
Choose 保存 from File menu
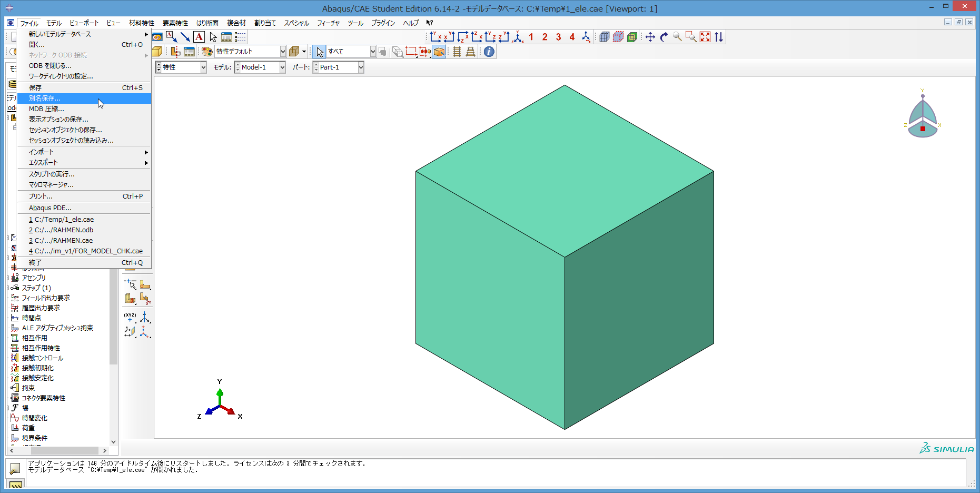pos(84,88)
